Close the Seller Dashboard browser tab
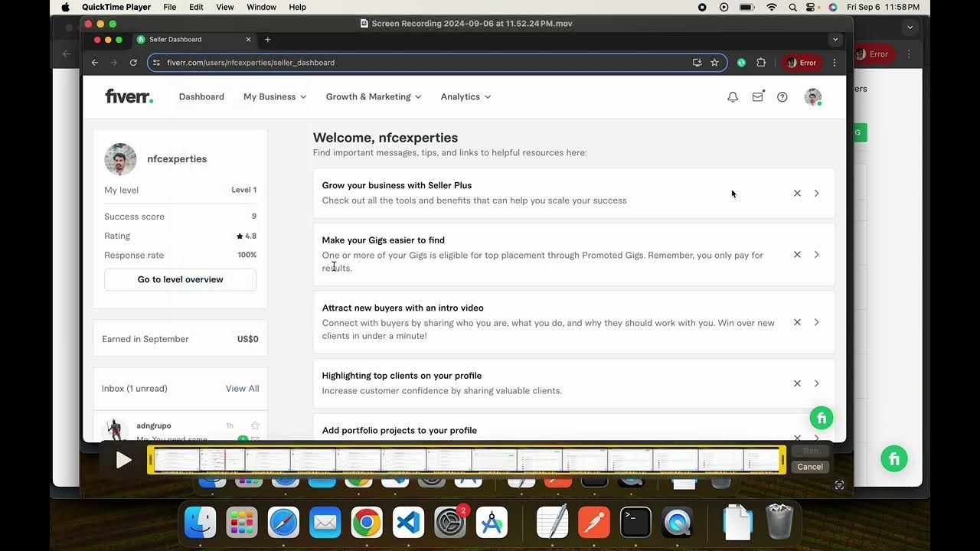Screen dimensions: 980x551 point(248,39)
